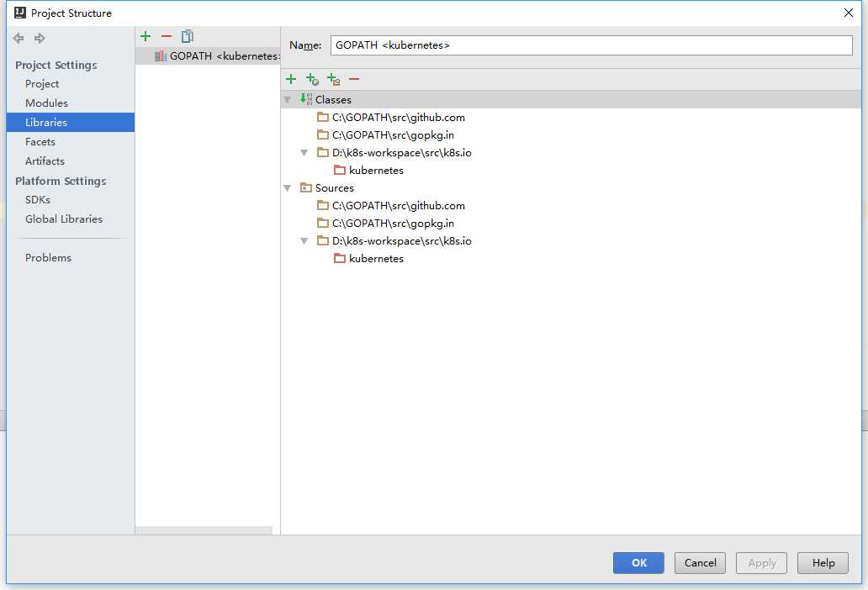Image resolution: width=868 pixels, height=590 pixels.
Task: Select the GOPATH <kubernetes> library icon
Action: coord(161,55)
